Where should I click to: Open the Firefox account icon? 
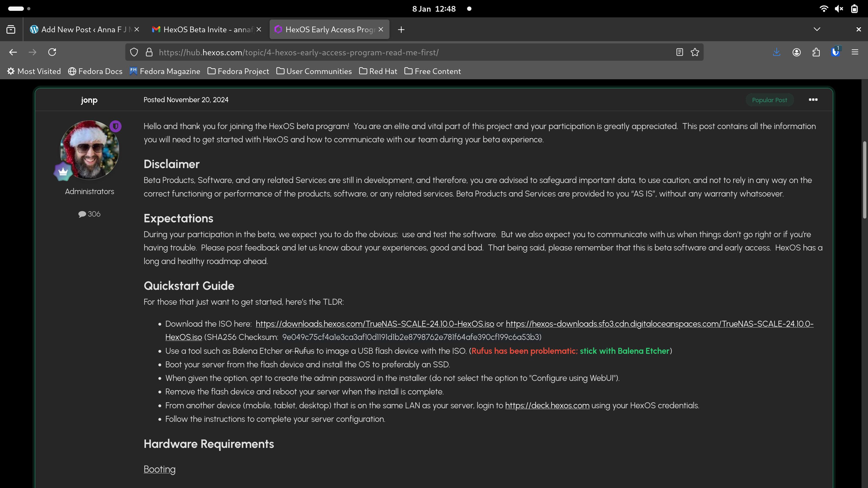point(797,52)
